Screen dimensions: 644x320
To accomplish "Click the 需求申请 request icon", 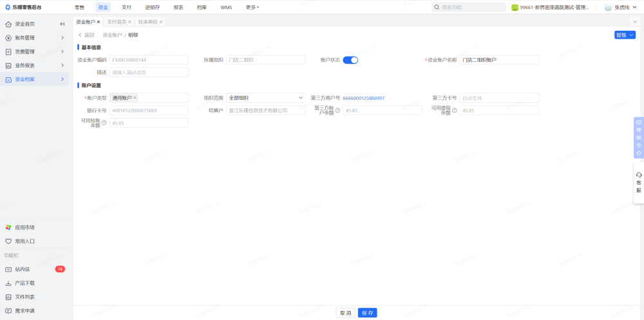I will (8, 311).
